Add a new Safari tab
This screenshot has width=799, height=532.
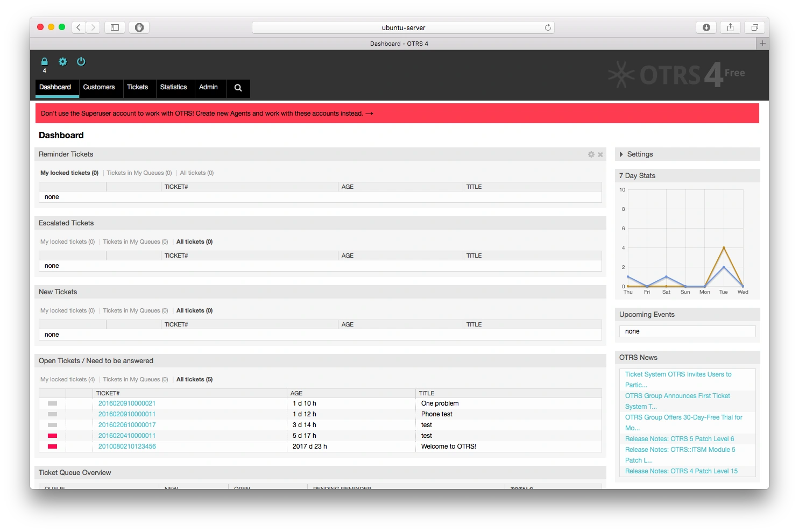pos(762,44)
